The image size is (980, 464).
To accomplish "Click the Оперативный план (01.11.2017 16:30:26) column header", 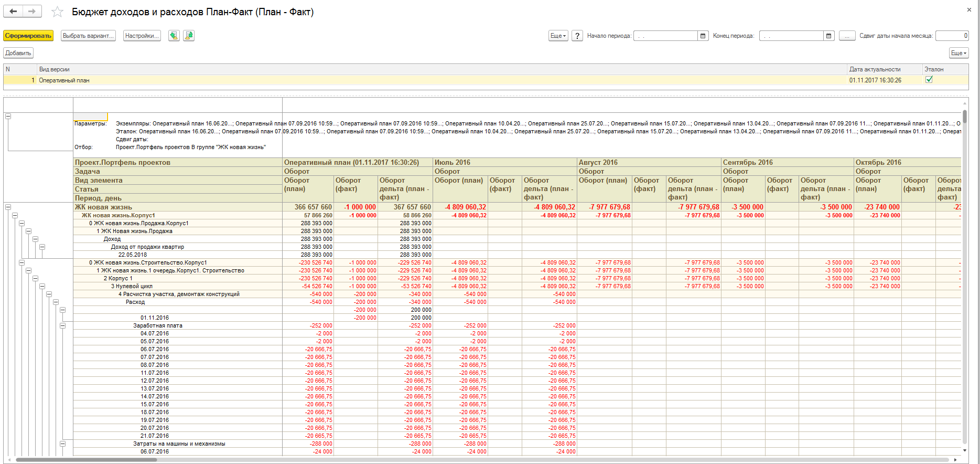I will 358,162.
